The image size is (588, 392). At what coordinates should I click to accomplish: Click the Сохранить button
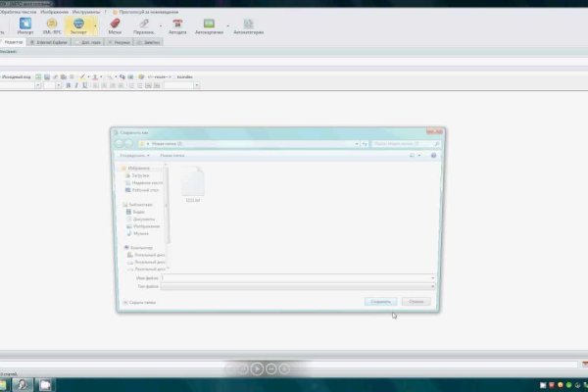[380, 303]
